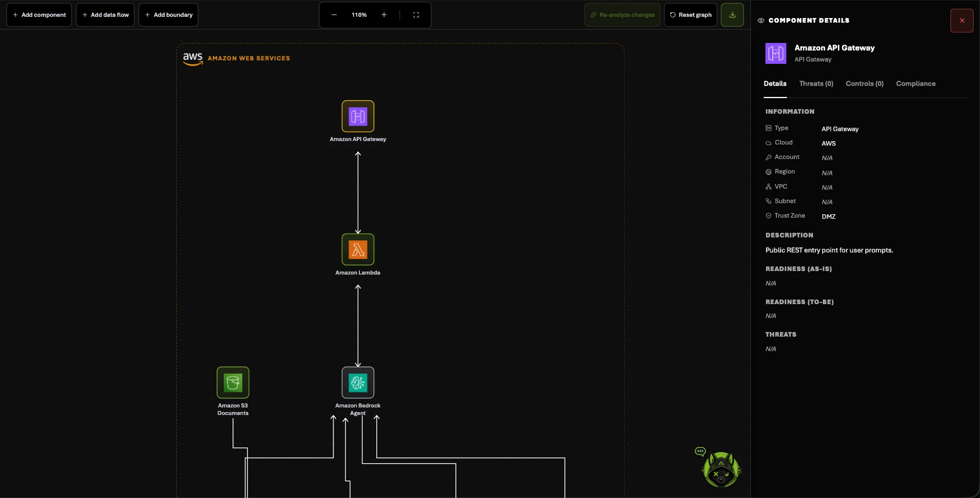980x498 pixels.
Task: Click Add boundary button
Action: [x=169, y=15]
